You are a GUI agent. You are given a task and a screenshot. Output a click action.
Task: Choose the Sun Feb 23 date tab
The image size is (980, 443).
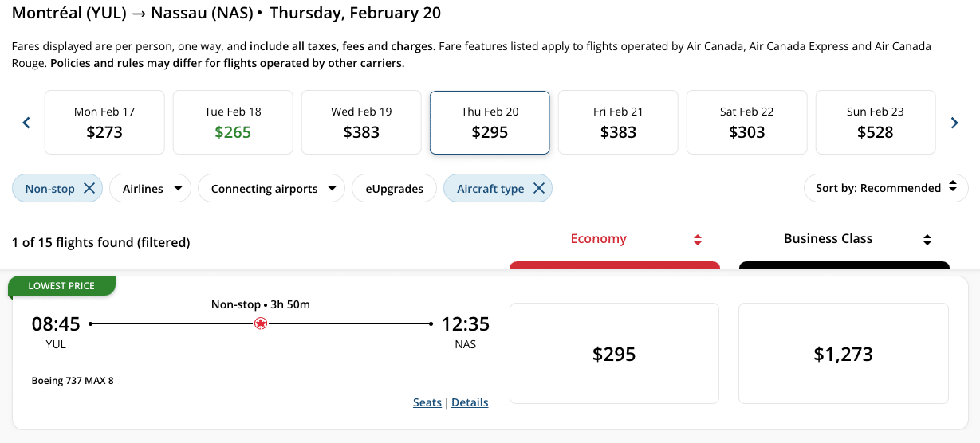875,122
